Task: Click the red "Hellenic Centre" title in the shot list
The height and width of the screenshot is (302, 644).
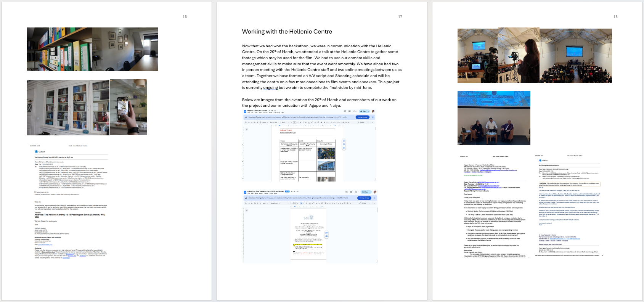Action: point(286,130)
